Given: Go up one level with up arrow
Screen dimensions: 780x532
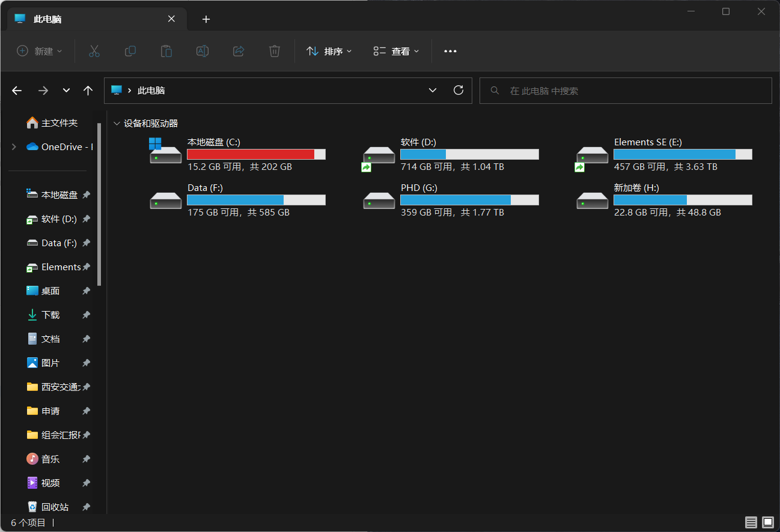Looking at the screenshot, I should 88,91.
